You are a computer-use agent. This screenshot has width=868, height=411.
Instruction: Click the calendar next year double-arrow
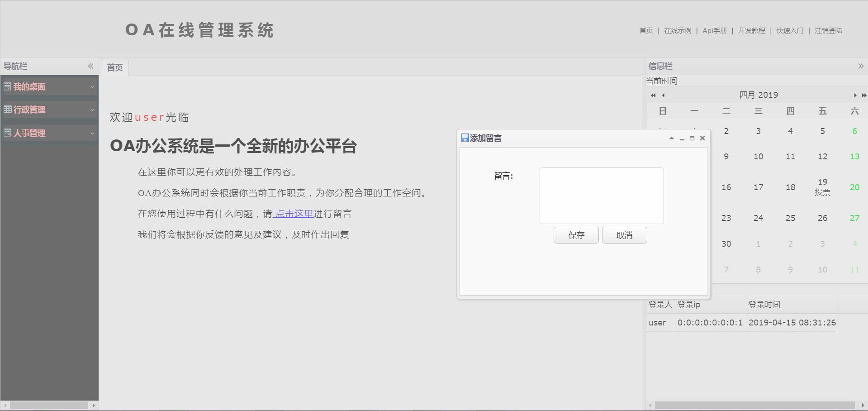(x=864, y=95)
